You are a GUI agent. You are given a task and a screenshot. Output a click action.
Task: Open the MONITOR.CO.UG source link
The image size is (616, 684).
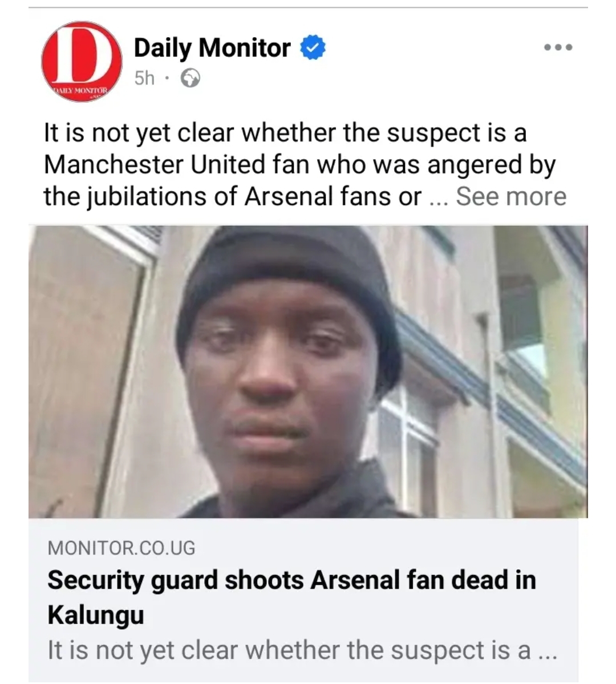[121, 548]
